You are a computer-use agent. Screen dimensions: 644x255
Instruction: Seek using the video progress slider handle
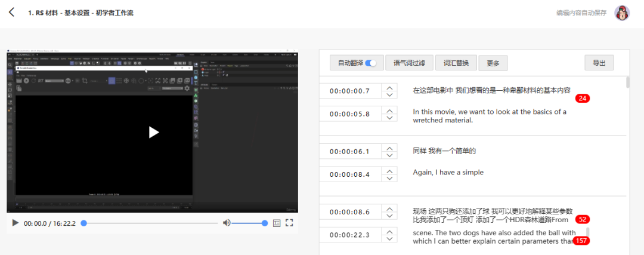[84, 223]
